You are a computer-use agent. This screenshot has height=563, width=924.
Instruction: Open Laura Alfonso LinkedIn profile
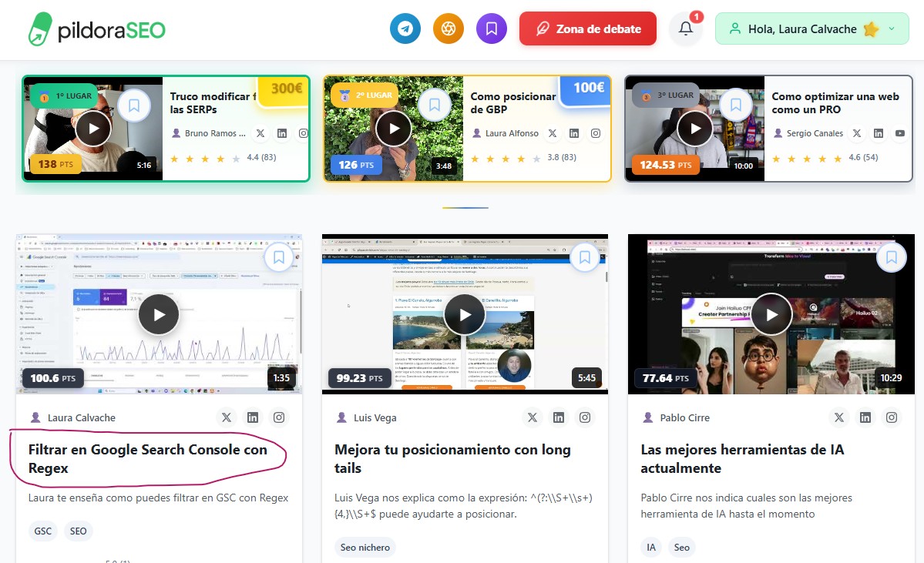pos(574,133)
